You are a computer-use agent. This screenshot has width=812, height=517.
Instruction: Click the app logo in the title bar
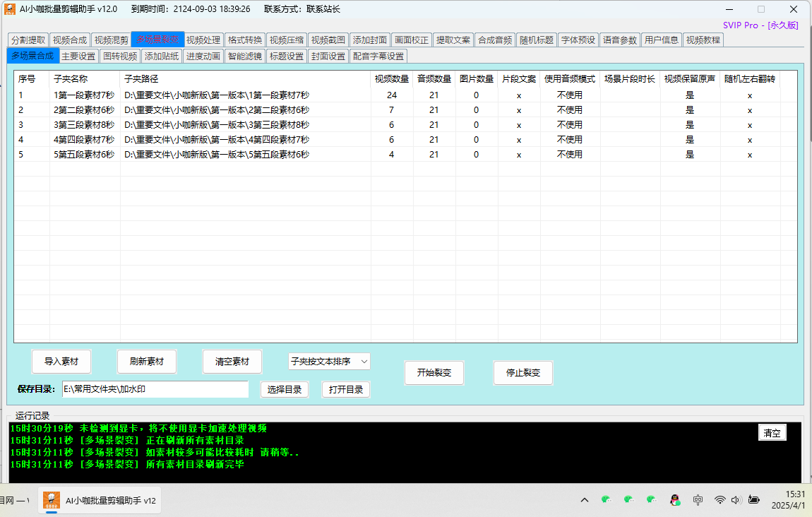(10, 9)
